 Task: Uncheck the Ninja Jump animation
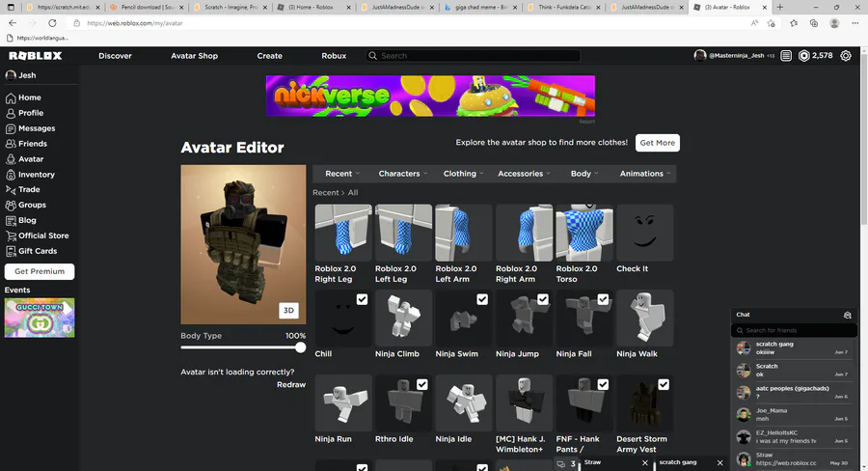click(x=542, y=299)
